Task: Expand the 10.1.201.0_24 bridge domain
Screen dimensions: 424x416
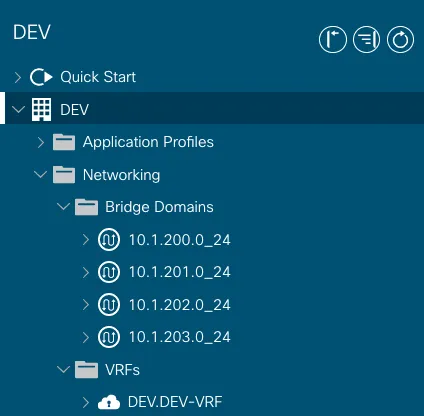Action: (x=86, y=272)
